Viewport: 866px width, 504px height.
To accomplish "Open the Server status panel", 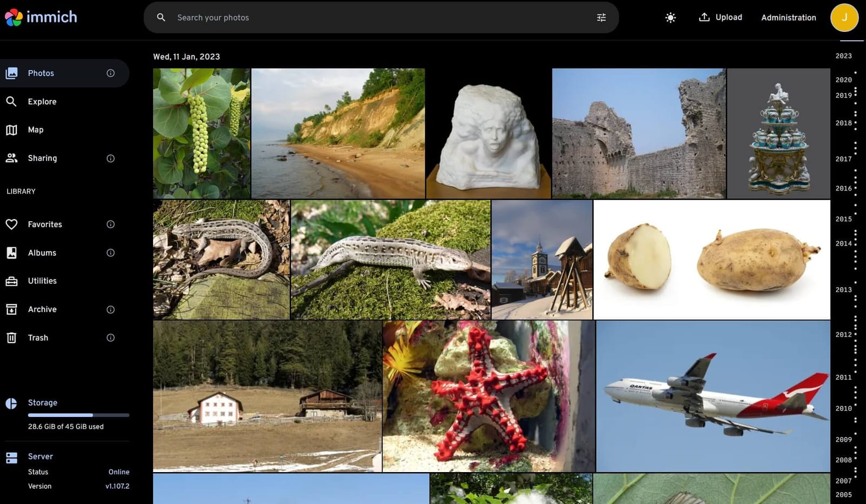I will coord(12,456).
